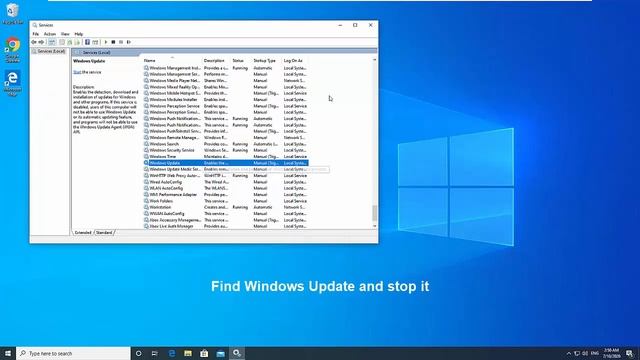
Task: Click the ENG language indicator
Action: [595, 353]
